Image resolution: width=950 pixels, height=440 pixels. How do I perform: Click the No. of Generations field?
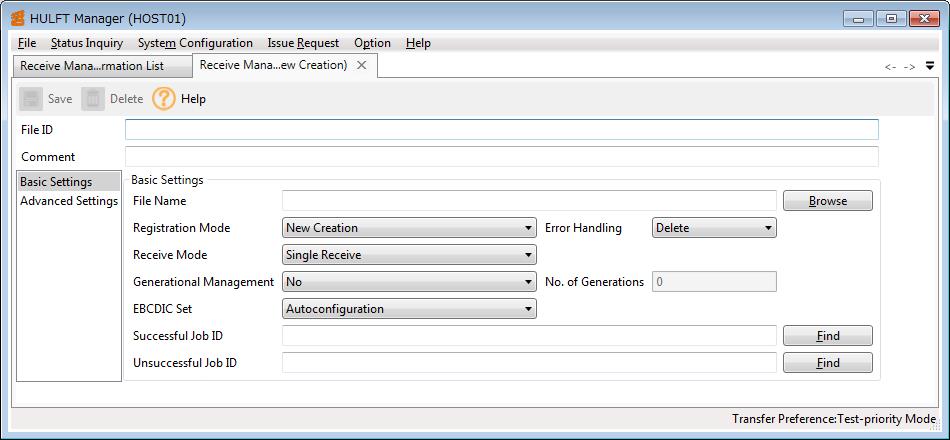(x=714, y=282)
